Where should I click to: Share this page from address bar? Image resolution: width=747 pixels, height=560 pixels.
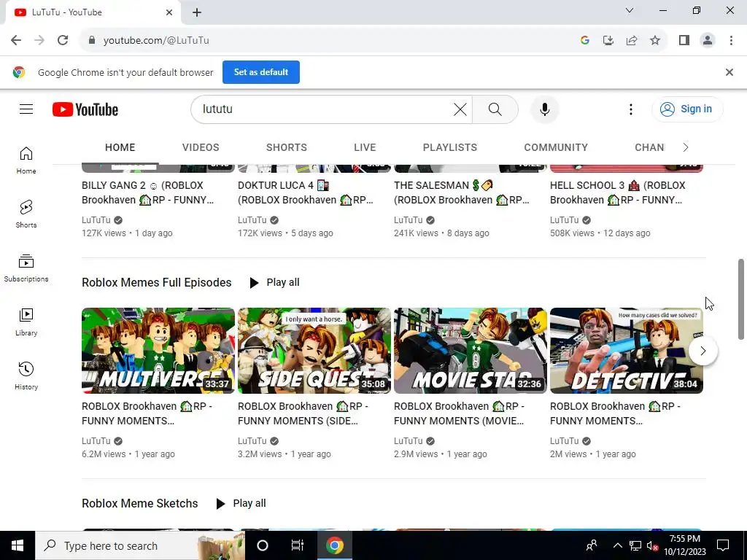[632, 40]
